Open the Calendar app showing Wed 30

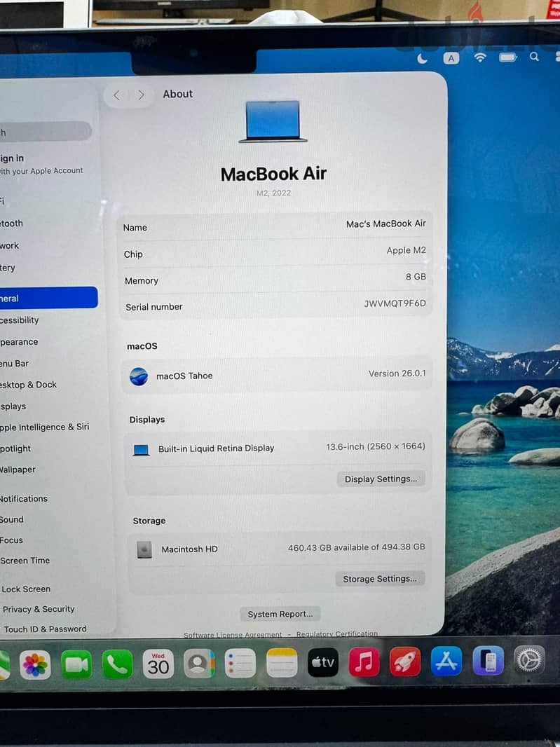tap(158, 664)
